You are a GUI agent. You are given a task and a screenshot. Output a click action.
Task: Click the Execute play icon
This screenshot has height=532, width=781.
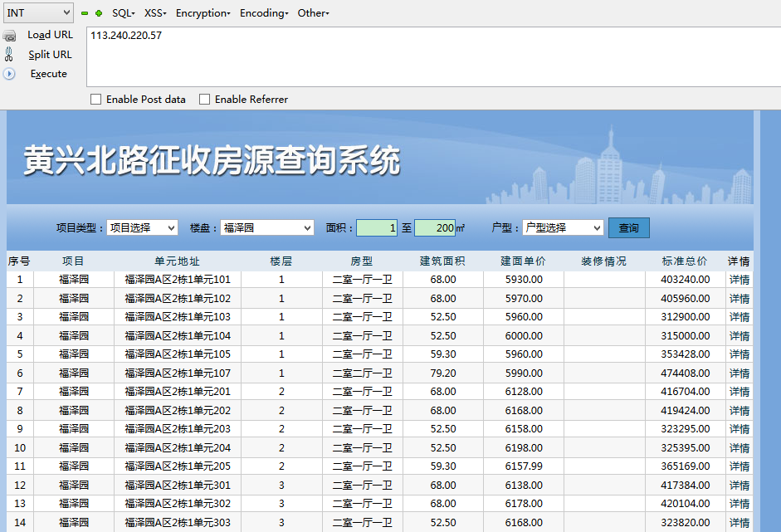(x=9, y=74)
